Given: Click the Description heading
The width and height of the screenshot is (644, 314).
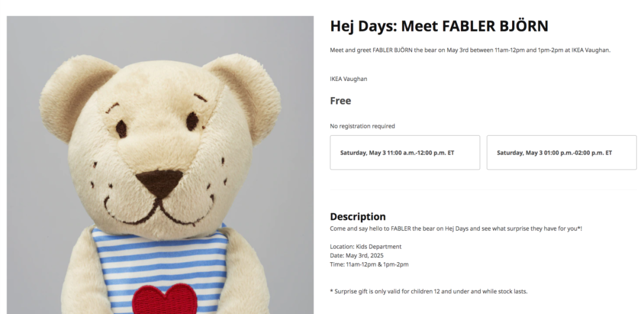Looking at the screenshot, I should pyautogui.click(x=358, y=217).
